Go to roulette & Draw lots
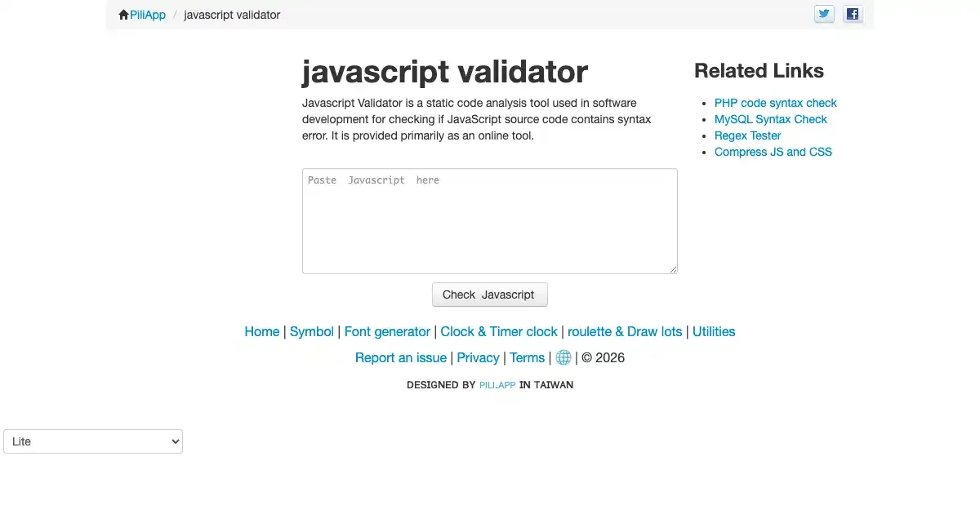Image resolution: width=980 pixels, height=514 pixels. click(625, 331)
